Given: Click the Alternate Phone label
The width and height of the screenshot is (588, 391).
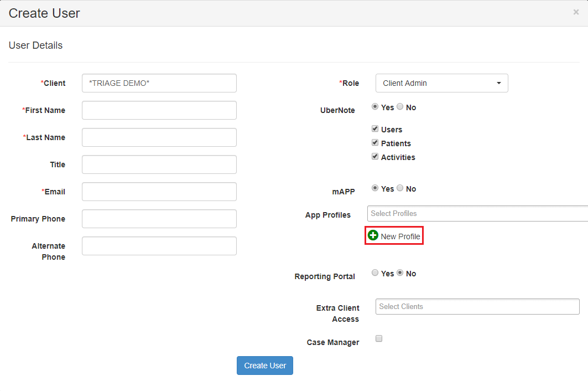Looking at the screenshot, I should click(48, 251).
